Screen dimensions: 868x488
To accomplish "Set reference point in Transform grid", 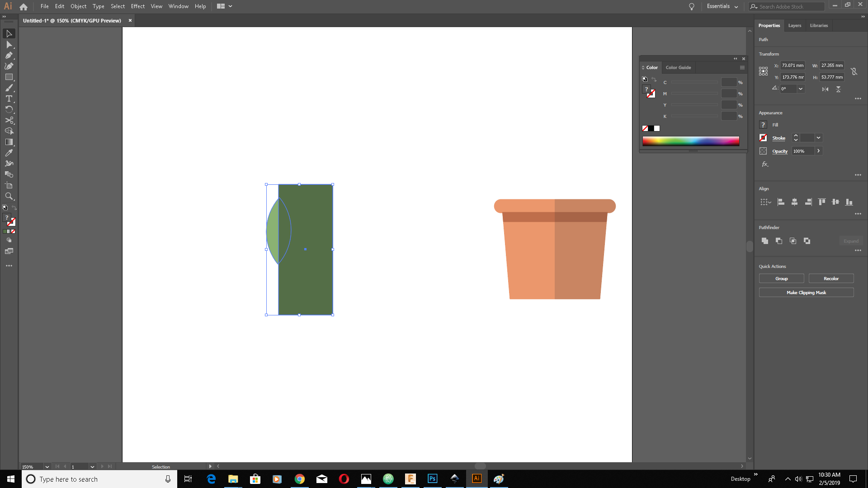I will click(763, 71).
